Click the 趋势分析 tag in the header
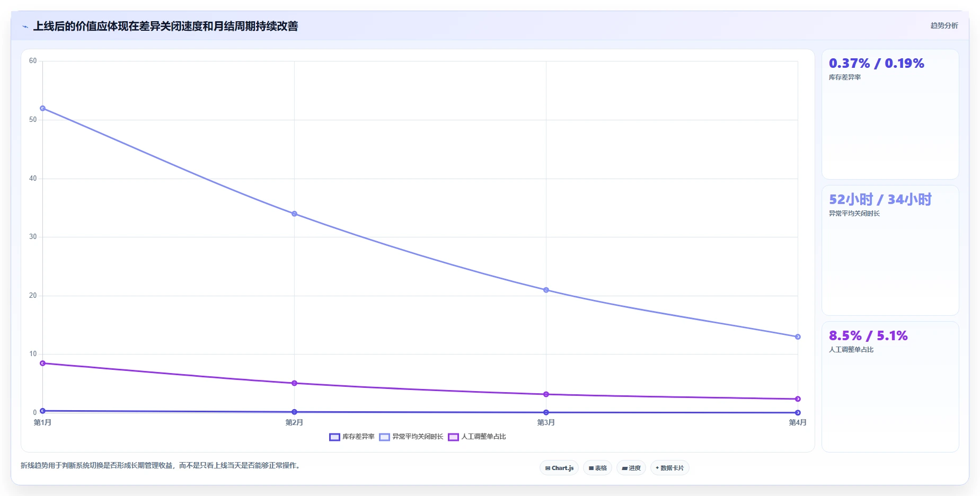This screenshot has width=980, height=496. pos(944,25)
